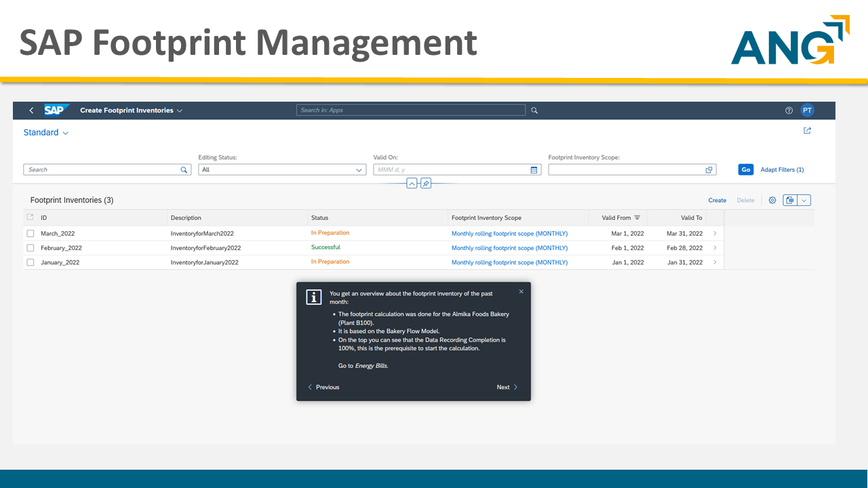Click Previous in the popup
The image size is (868, 488).
pos(323,387)
